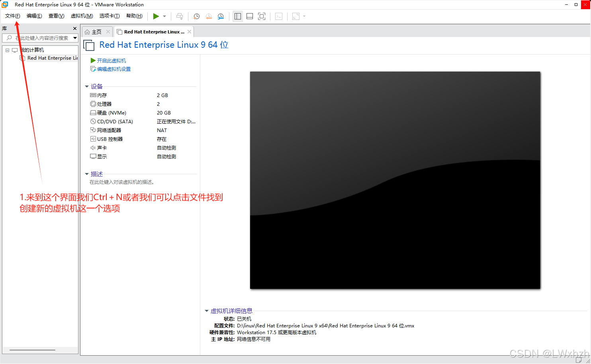Click the 网络适配器 network icon
Image resolution: width=591 pixels, height=364 pixels.
click(x=93, y=130)
